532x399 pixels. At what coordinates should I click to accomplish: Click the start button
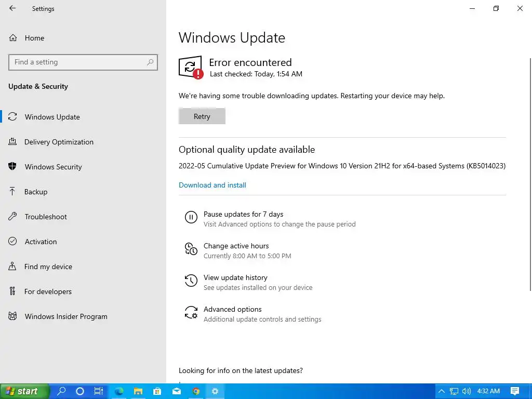pyautogui.click(x=24, y=391)
